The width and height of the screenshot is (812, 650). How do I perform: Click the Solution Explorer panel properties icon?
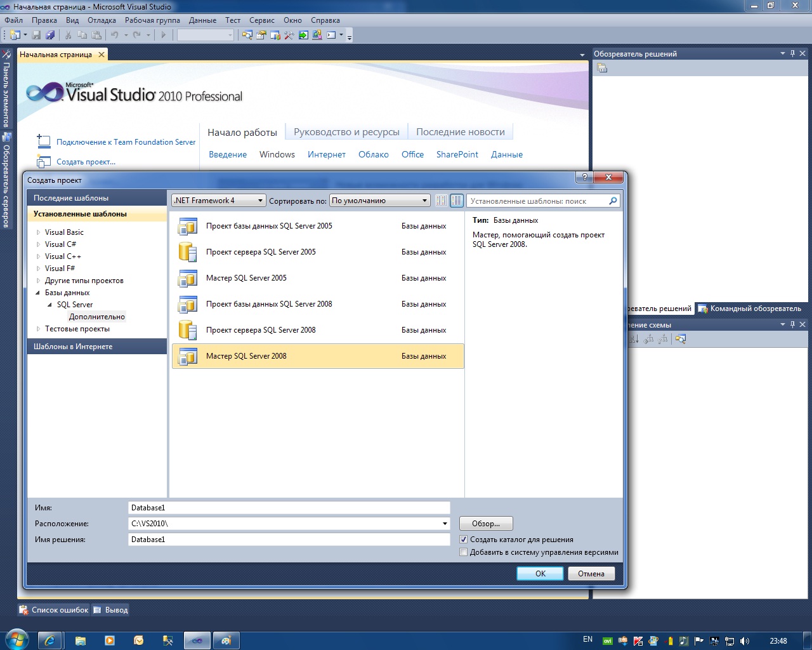(602, 68)
